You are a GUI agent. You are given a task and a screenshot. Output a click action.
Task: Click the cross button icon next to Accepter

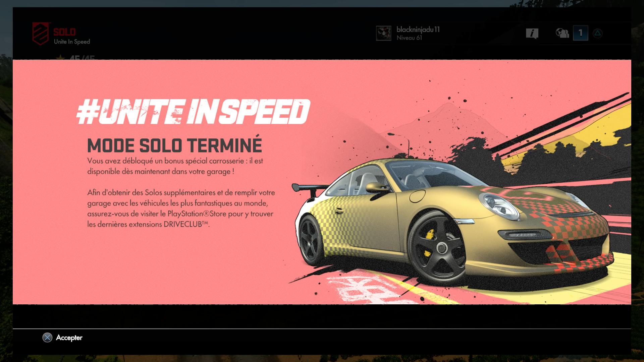tap(47, 338)
